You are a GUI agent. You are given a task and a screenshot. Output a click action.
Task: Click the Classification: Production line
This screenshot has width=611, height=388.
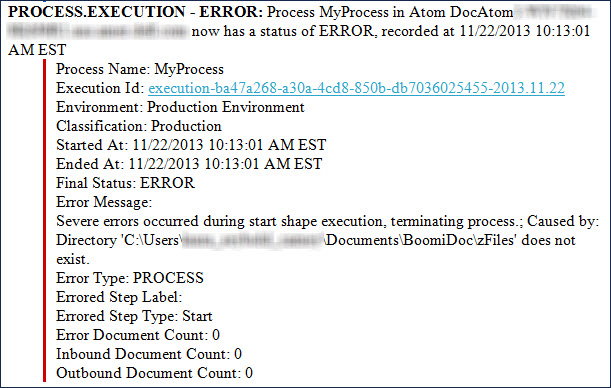click(x=139, y=126)
